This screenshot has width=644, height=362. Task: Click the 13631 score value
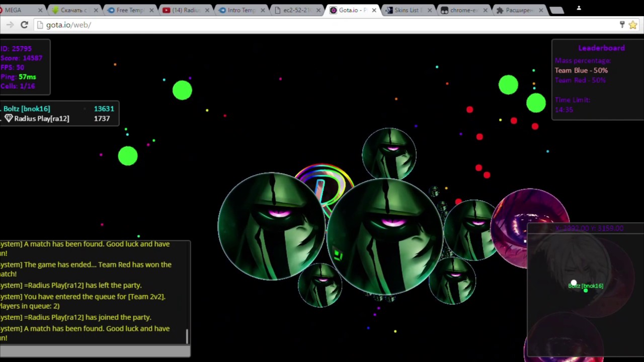coord(104,109)
